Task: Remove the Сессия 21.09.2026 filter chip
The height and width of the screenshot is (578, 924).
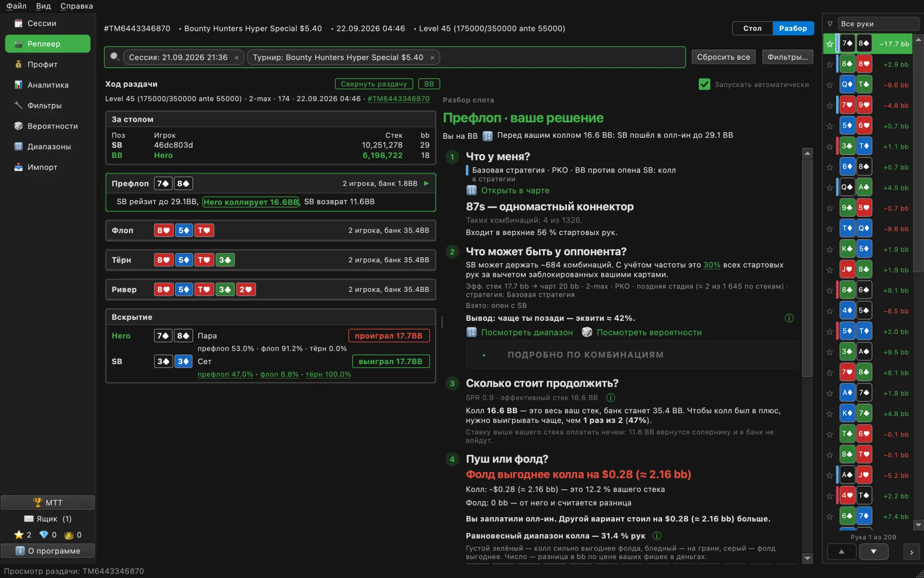Action: (x=237, y=58)
